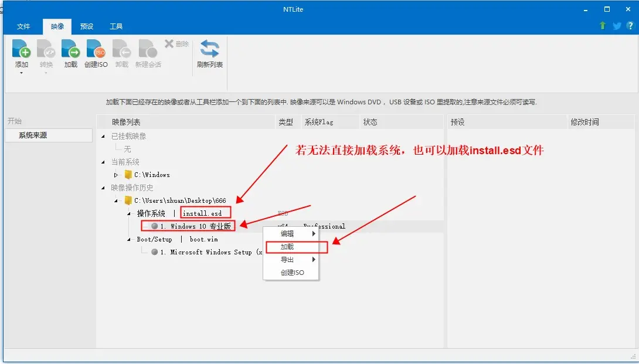The width and height of the screenshot is (639, 364).
Task: Click the Twitter bird icon
Action: [x=617, y=26]
